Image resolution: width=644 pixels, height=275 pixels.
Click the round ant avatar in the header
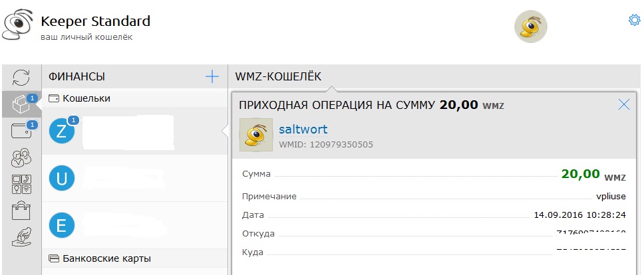click(x=531, y=27)
